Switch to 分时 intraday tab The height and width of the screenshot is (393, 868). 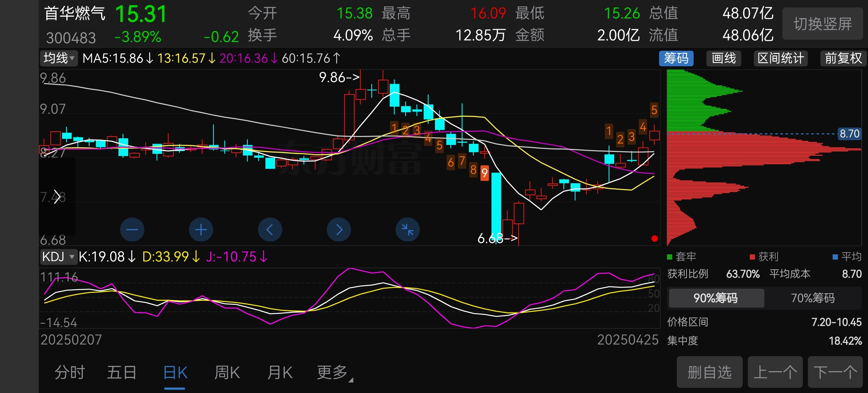pos(70,372)
